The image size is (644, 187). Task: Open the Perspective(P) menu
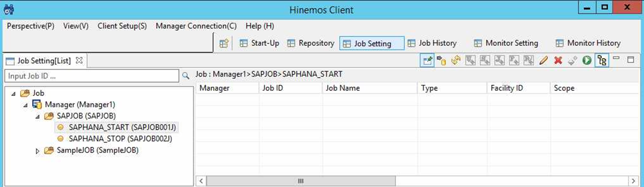tap(30, 26)
